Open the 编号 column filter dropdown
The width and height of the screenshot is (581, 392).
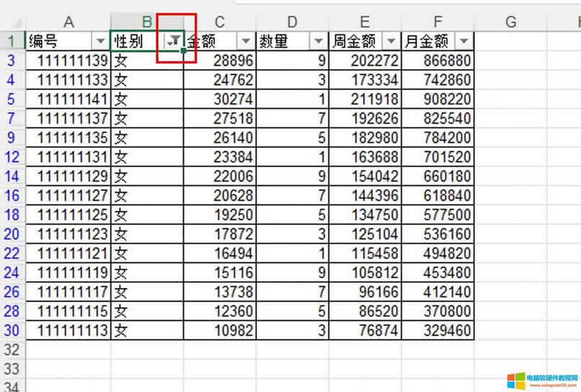[100, 41]
